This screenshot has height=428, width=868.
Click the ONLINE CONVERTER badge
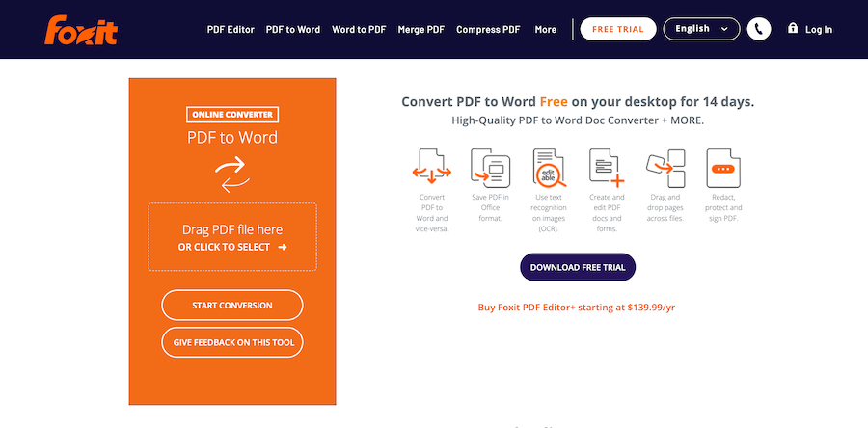(x=232, y=115)
